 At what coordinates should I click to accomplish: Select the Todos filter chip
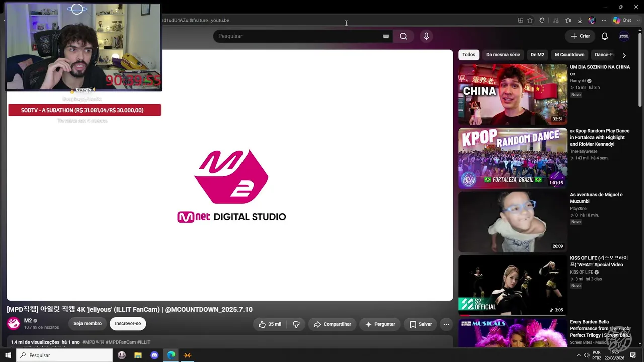(x=469, y=55)
